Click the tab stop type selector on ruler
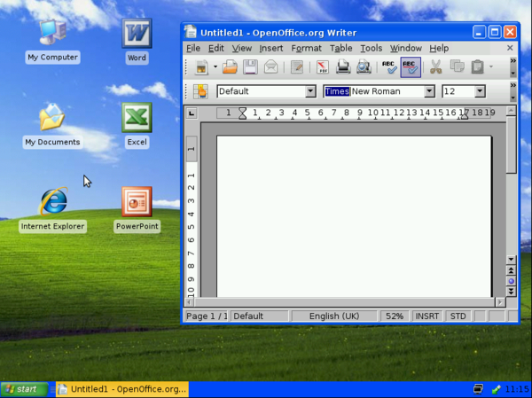 (x=192, y=113)
